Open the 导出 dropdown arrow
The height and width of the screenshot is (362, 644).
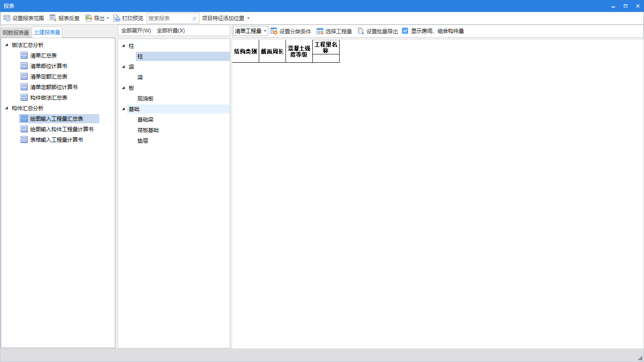tap(108, 18)
